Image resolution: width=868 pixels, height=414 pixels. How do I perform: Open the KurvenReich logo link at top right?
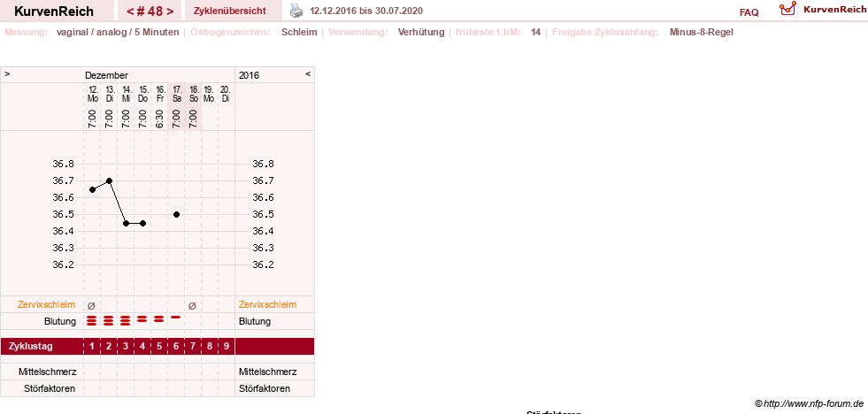point(823,10)
